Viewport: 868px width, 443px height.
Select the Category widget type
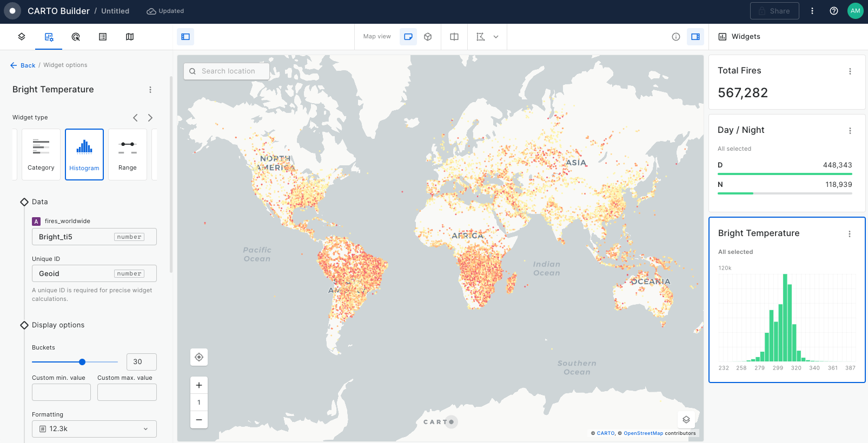41,155
